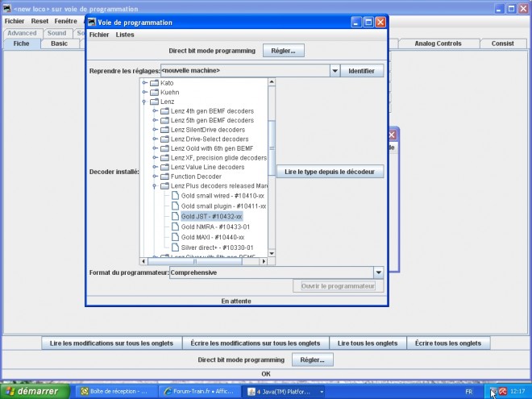Screen dimensions: 532x399
Task: Collapse Lenz Plus decoders node
Action: coord(155,186)
